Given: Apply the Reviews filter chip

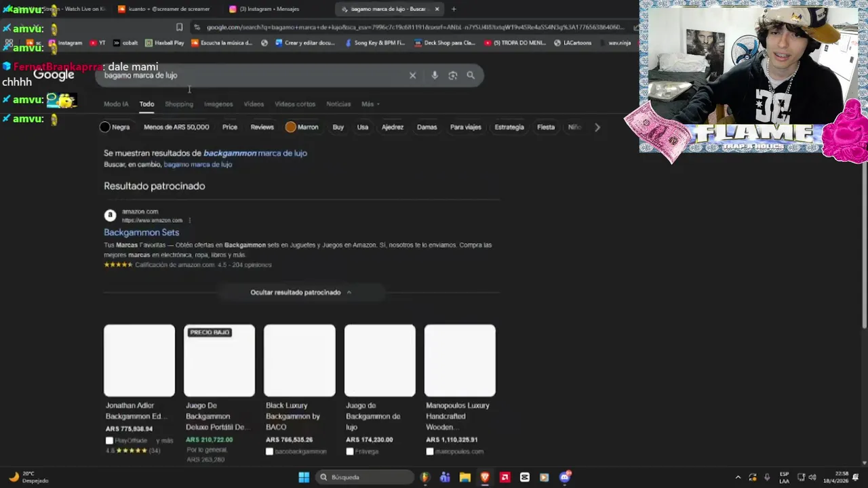Looking at the screenshot, I should click(x=262, y=127).
